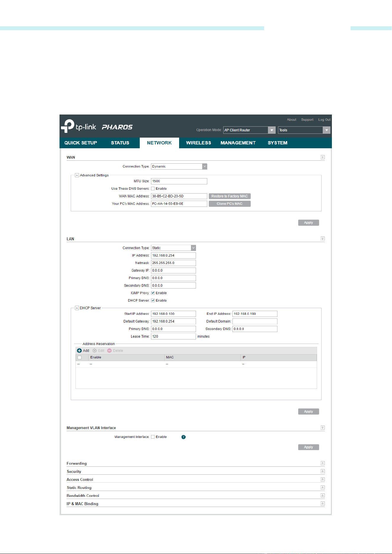
Task: Click the Lease Time field
Action: click(x=173, y=336)
